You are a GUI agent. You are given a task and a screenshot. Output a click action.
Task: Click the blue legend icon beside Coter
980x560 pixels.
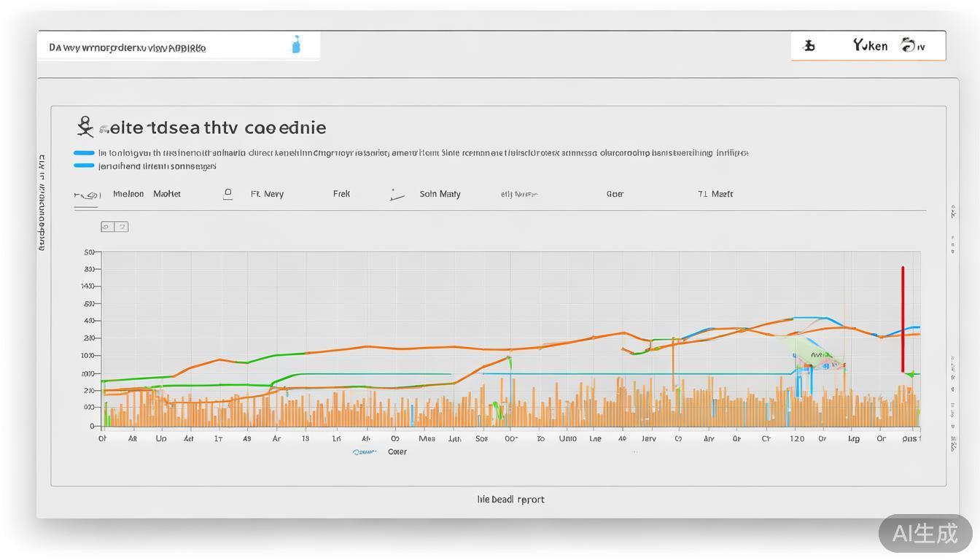coord(364,452)
